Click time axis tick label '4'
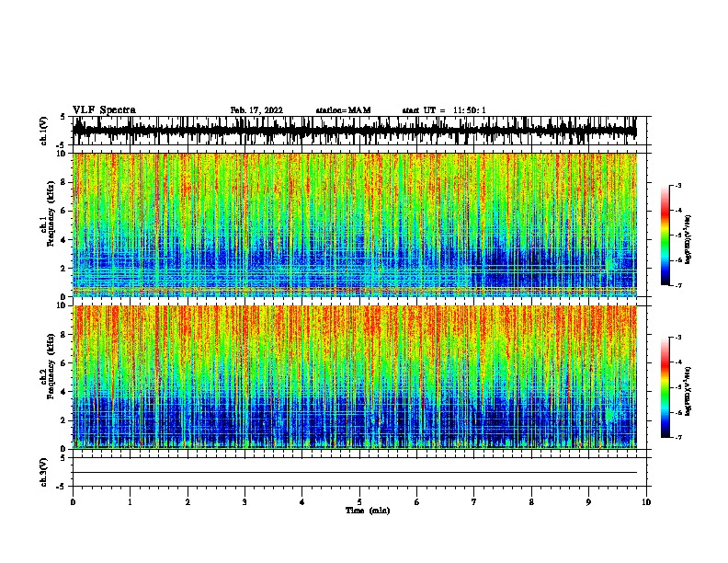This screenshot has width=728, height=563. 302,502
